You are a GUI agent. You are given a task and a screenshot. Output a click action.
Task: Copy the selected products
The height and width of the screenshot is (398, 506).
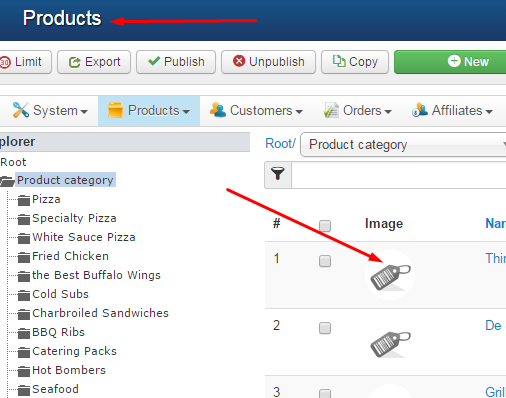point(355,62)
